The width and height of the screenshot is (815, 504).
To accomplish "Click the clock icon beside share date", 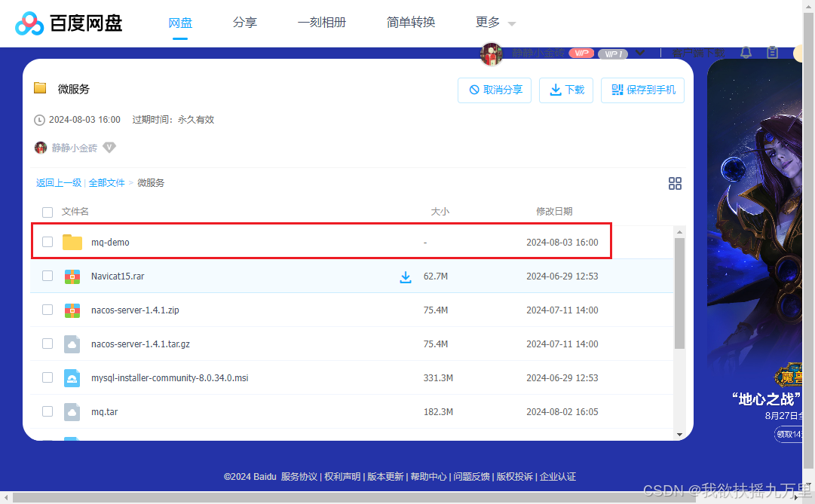I will [39, 120].
